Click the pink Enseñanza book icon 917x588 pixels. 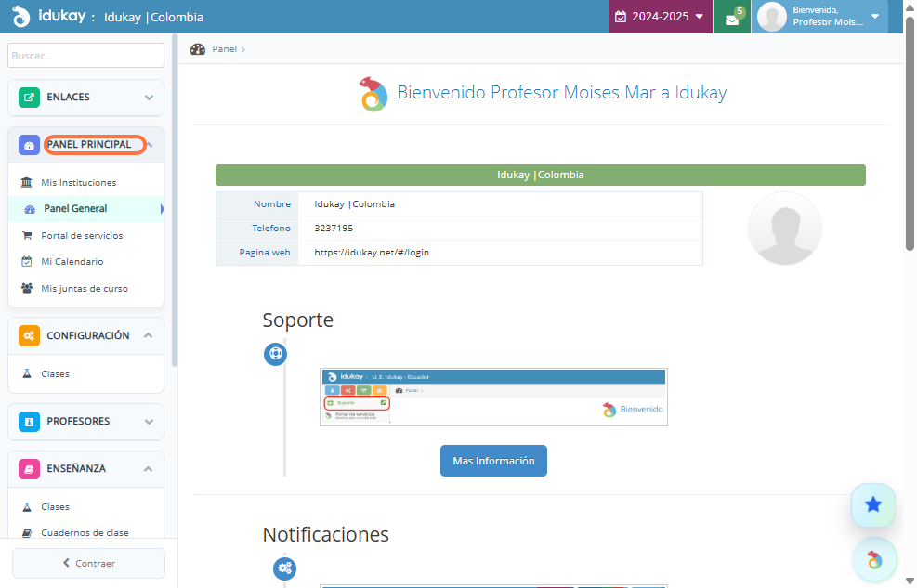[29, 469]
